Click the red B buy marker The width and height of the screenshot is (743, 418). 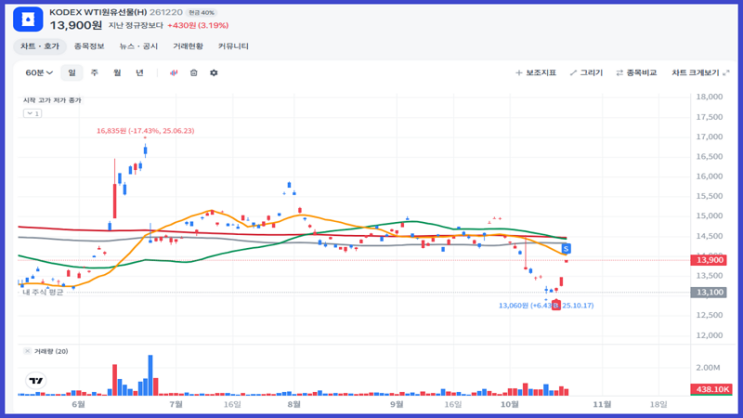(x=556, y=305)
